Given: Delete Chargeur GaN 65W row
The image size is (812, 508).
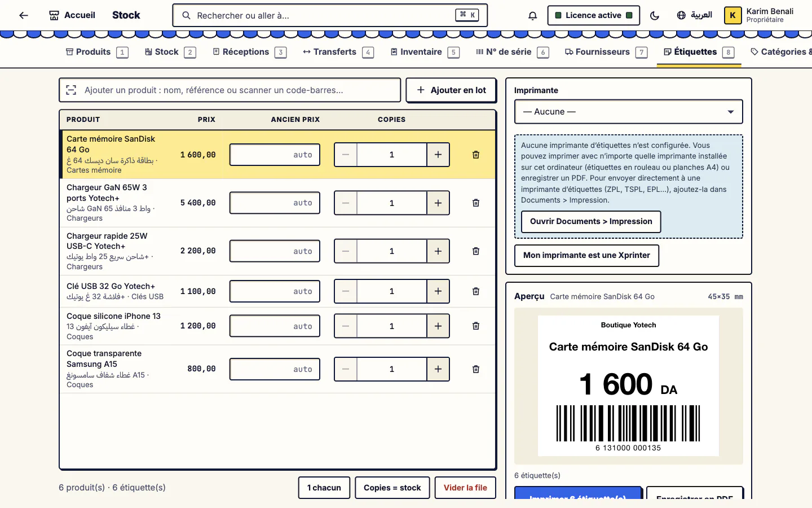Looking at the screenshot, I should 476,203.
